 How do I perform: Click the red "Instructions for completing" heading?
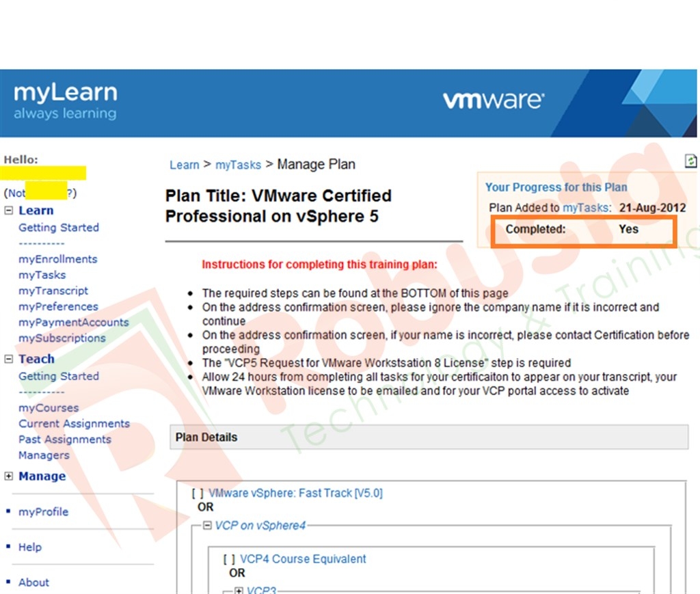click(x=319, y=265)
